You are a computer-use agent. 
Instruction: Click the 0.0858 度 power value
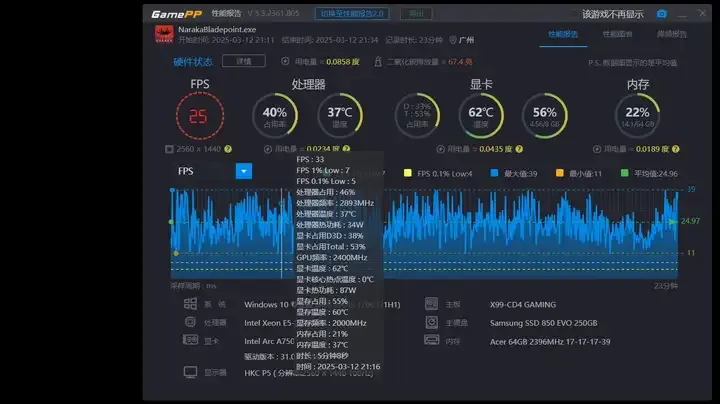[x=343, y=62]
